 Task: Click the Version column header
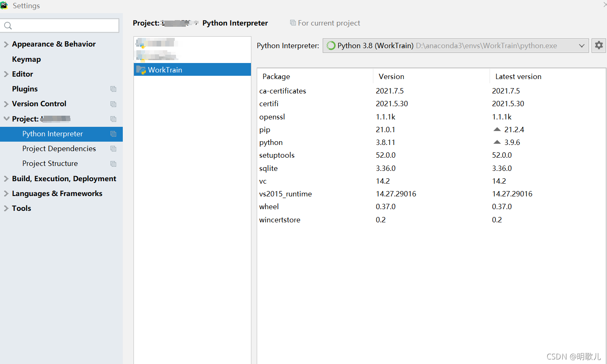pos(391,77)
